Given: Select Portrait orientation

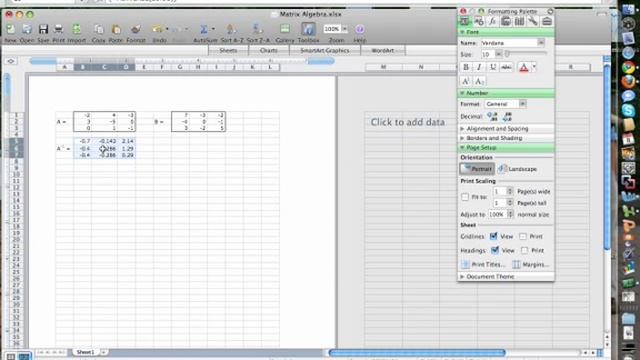Looking at the screenshot, I should click(x=477, y=169).
